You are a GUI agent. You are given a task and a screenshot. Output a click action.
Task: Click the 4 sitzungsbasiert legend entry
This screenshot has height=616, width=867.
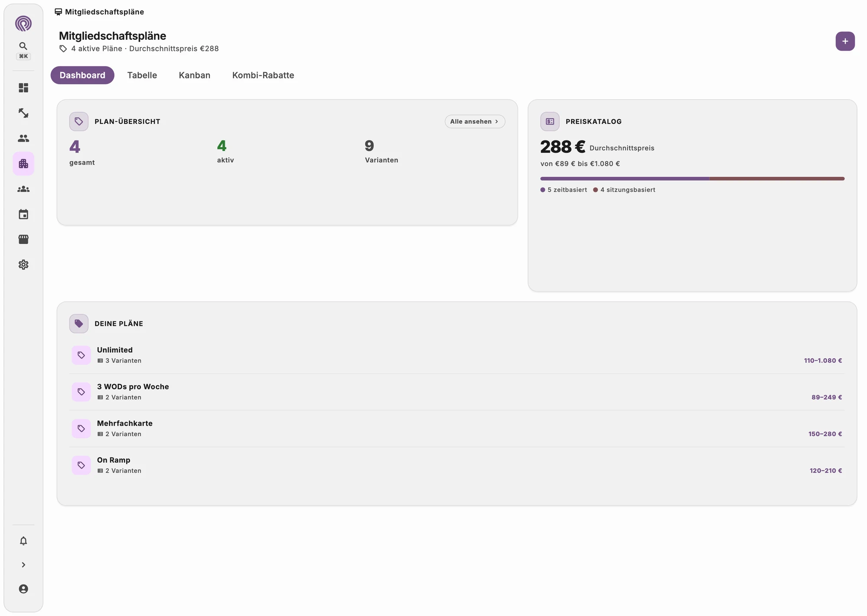pos(624,190)
